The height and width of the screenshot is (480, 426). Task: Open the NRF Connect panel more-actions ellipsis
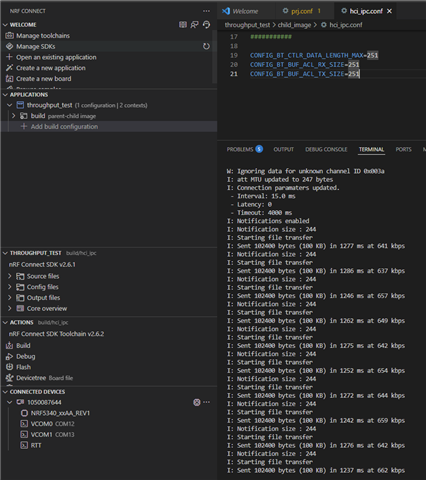click(x=206, y=11)
